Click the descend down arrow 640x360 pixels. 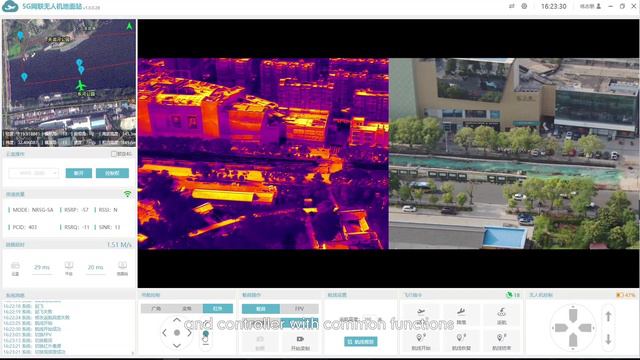(608, 339)
